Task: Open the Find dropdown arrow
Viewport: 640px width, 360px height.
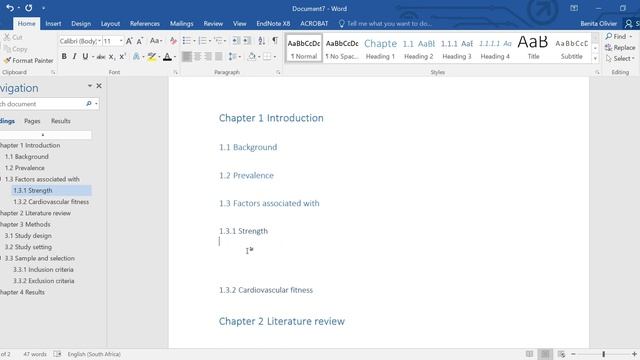Action: [x=631, y=36]
